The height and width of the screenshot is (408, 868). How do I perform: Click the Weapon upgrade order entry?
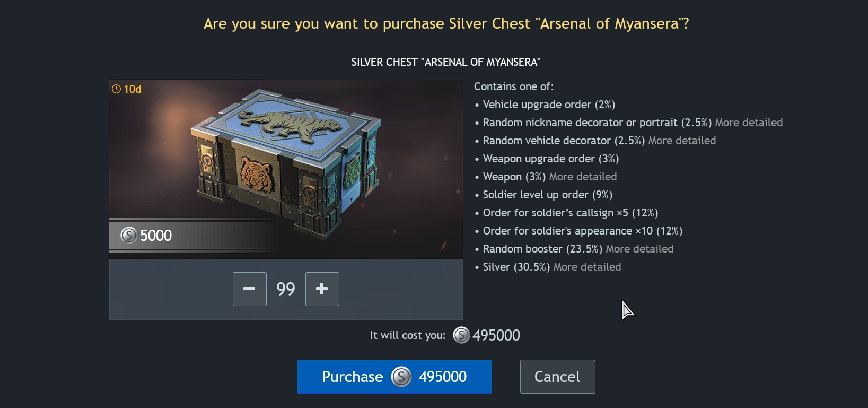(x=551, y=159)
